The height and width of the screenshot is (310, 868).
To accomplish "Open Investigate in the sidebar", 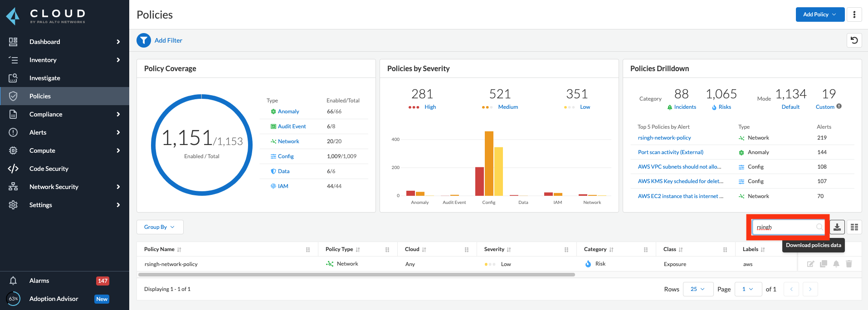I will point(45,78).
